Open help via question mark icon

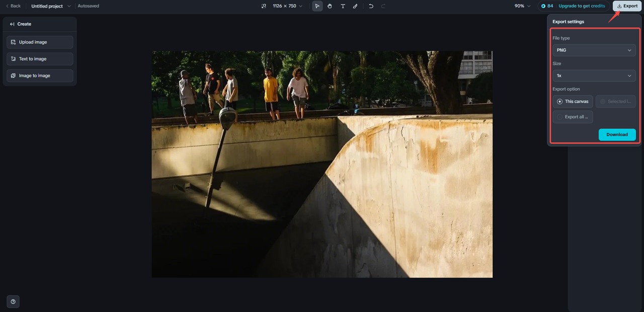tap(13, 302)
